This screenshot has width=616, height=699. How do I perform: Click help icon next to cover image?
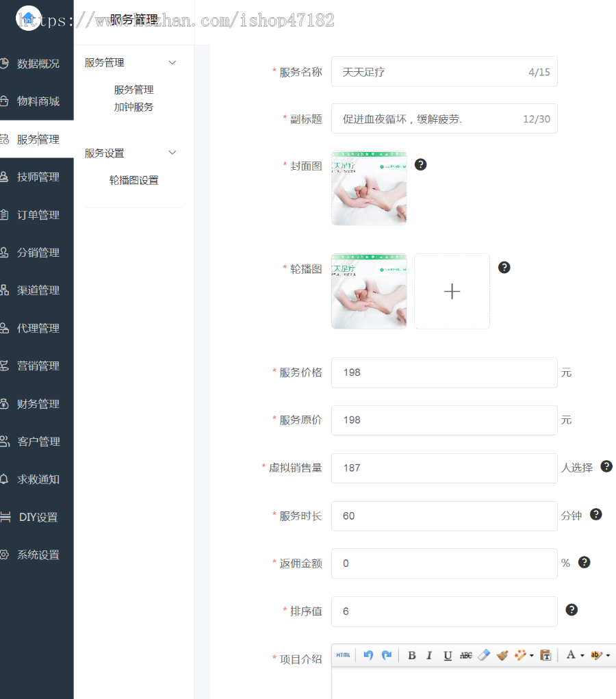[x=420, y=164]
